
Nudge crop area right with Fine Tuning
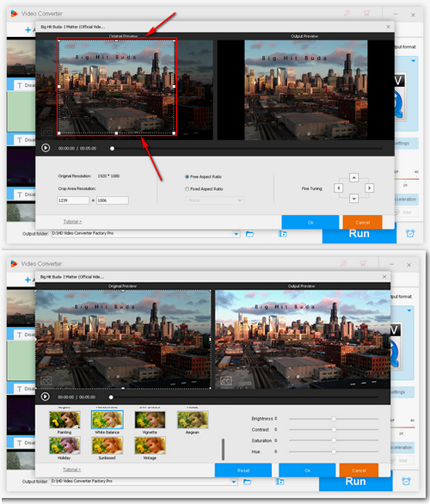pyautogui.click(x=369, y=188)
